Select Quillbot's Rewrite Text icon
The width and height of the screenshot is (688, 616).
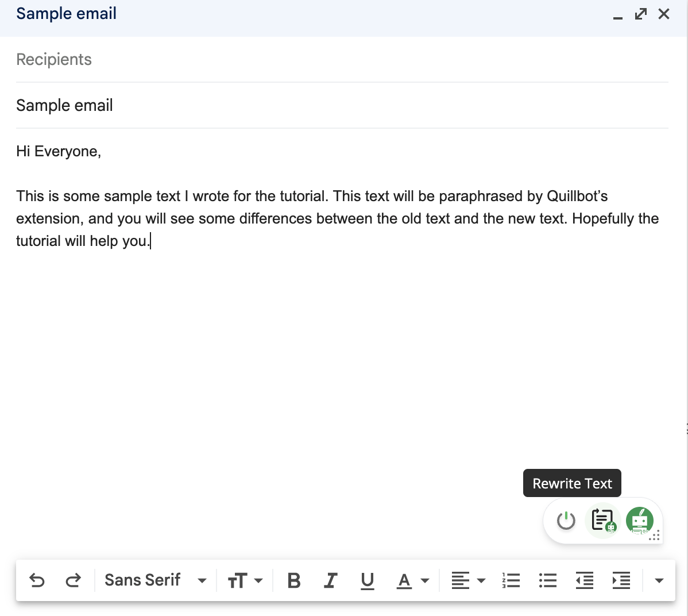[x=602, y=521]
